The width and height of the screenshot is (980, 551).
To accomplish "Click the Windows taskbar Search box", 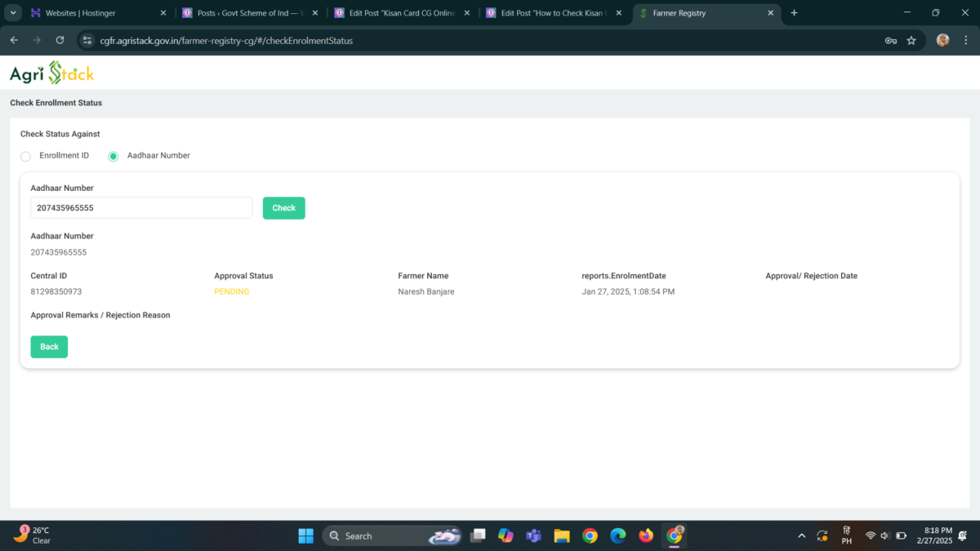I will point(393,535).
